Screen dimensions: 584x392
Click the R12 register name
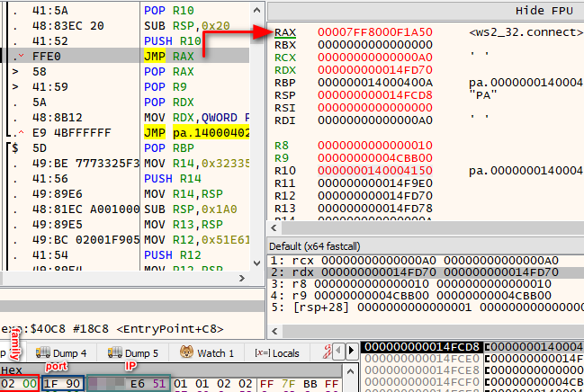285,196
